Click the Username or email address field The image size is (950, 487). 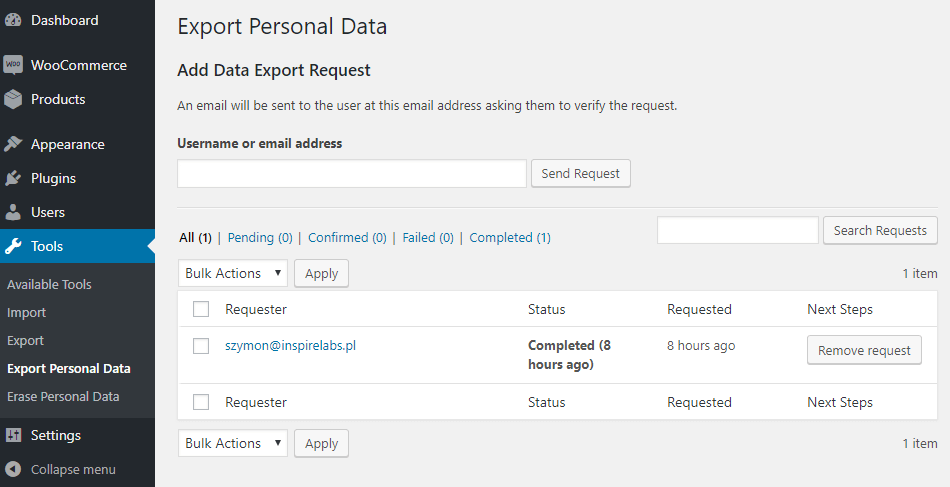click(x=352, y=173)
